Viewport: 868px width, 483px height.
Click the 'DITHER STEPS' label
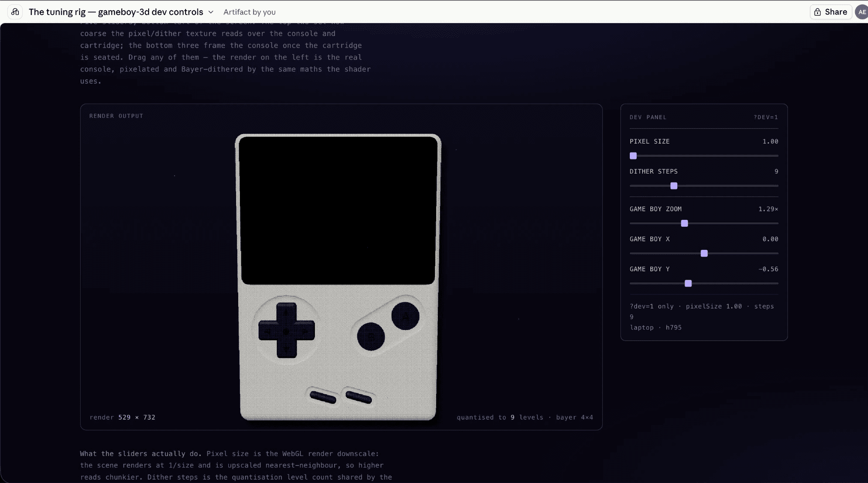tap(654, 171)
